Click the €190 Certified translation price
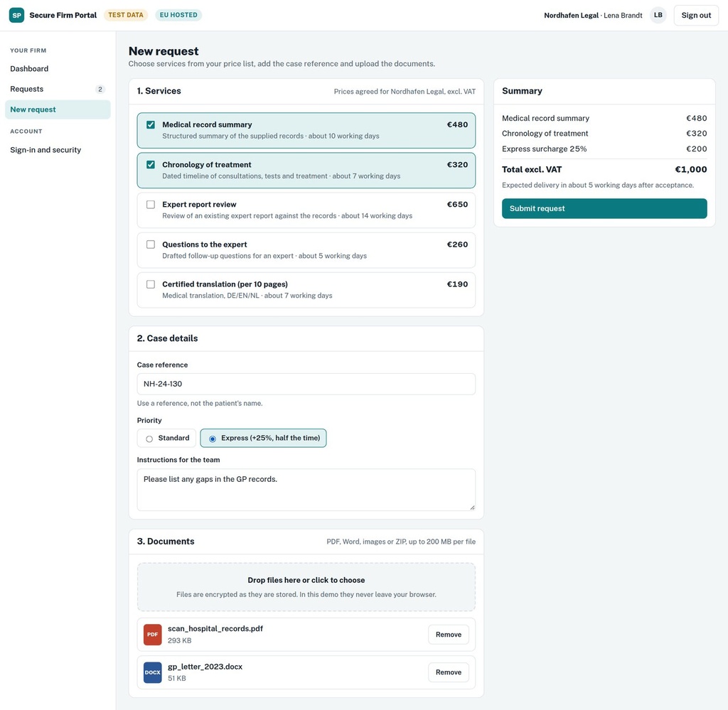Viewport: 728px width, 710px height. click(x=457, y=284)
